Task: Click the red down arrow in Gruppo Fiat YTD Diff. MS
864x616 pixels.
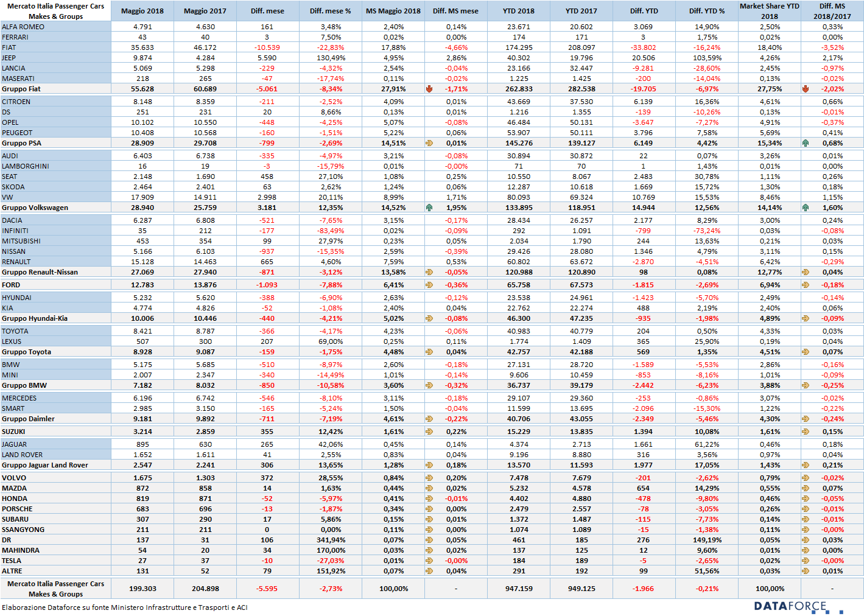Action: click(806, 89)
